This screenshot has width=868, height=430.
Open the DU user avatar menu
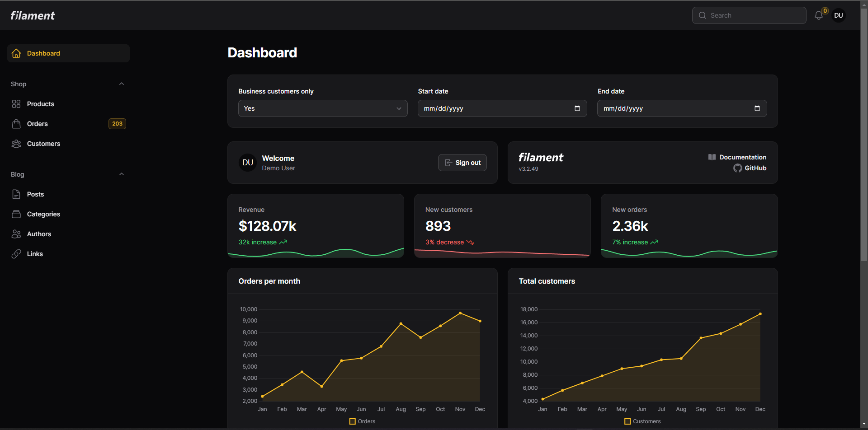[x=839, y=15]
